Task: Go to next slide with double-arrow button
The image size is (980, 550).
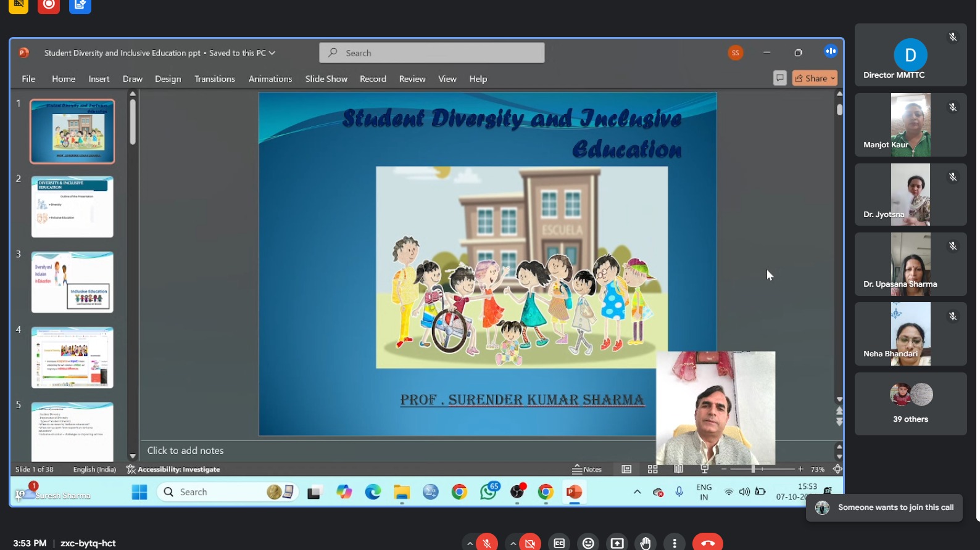Action: [839, 422]
